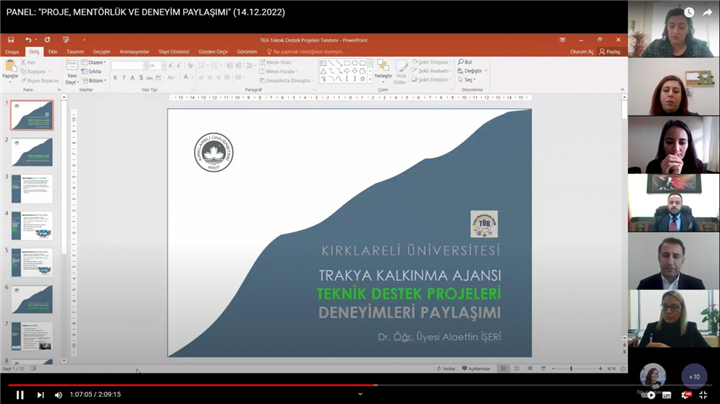Viewport: 720px width, 404px height.
Task: Select slide 6 thumbnail in slide panel
Action: tap(32, 299)
